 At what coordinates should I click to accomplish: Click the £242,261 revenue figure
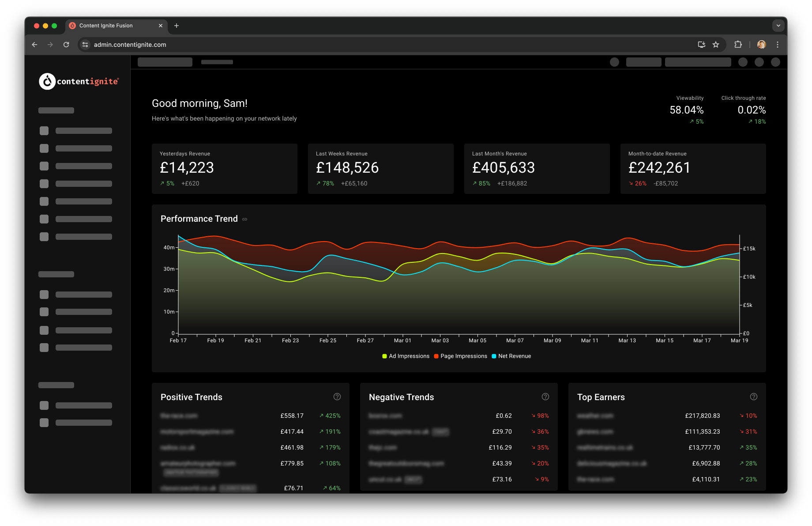click(x=659, y=168)
